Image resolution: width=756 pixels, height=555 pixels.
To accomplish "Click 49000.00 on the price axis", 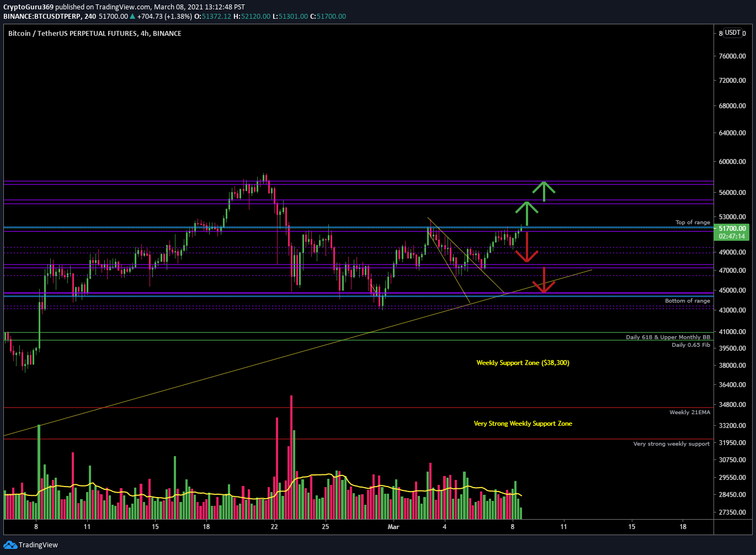I will tap(731, 252).
